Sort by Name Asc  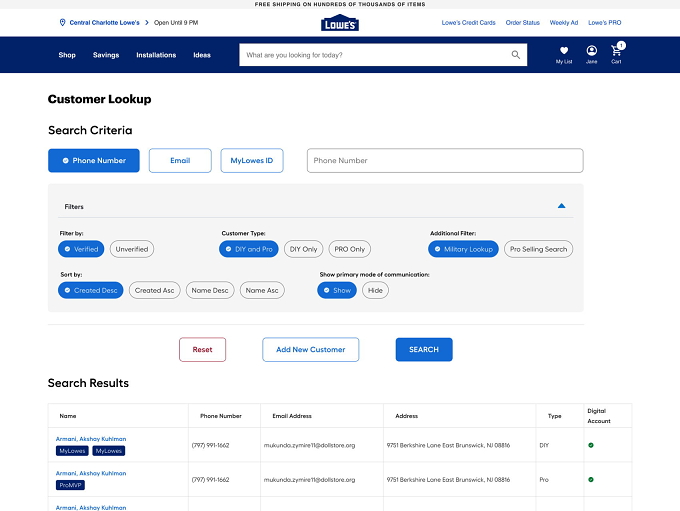(x=262, y=290)
